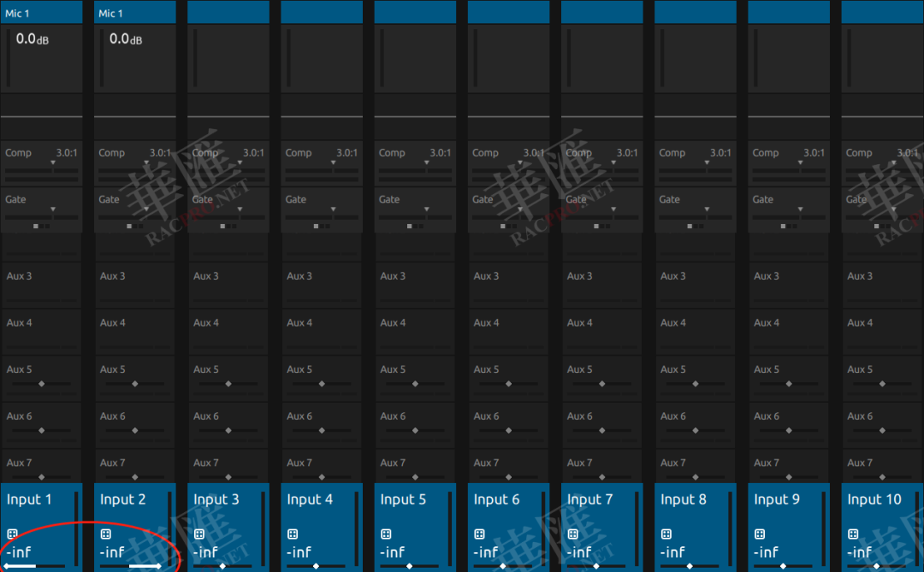This screenshot has width=924, height=572.
Task: Click the -inf level on Input 6
Action: 486,552
